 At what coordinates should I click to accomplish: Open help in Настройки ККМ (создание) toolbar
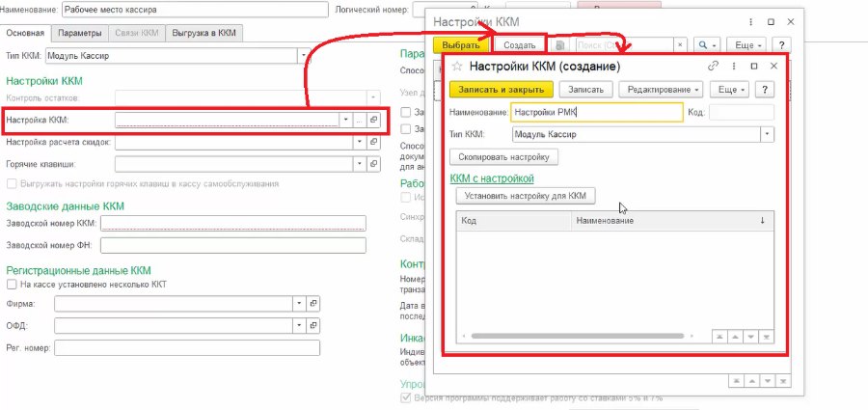pyautogui.click(x=765, y=89)
